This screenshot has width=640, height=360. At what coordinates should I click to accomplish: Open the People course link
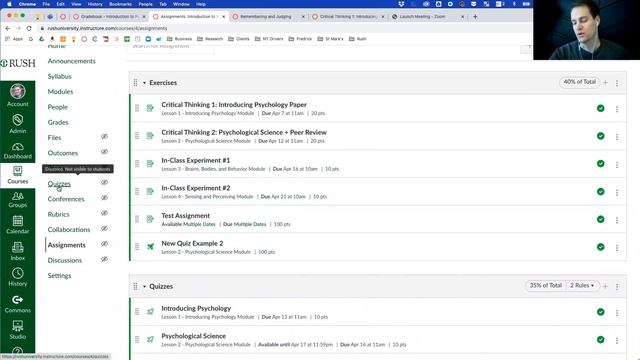click(x=58, y=107)
